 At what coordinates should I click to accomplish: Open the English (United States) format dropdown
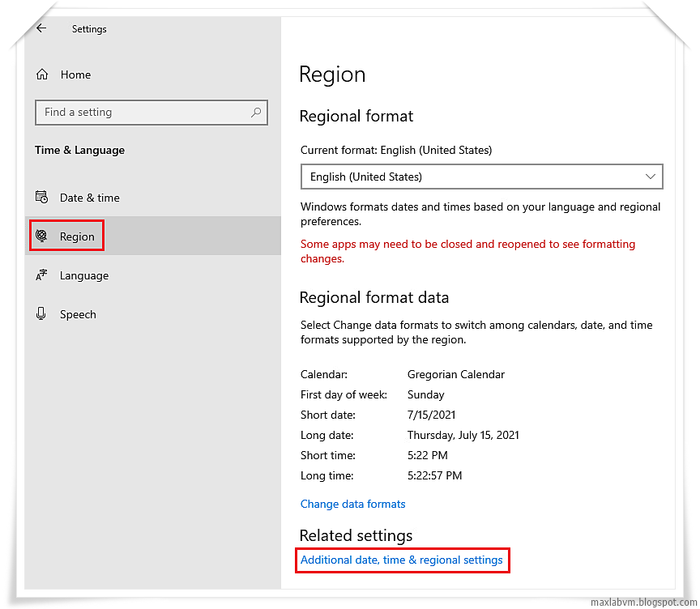tap(482, 177)
